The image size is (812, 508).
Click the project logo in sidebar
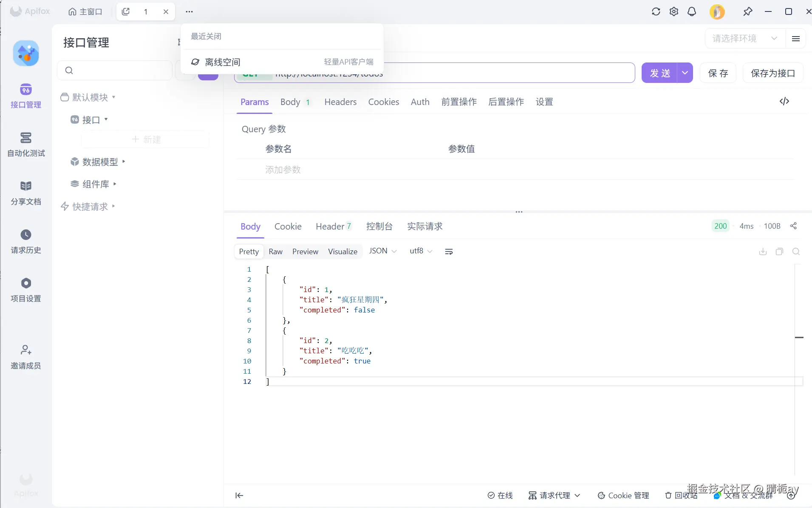coord(26,53)
